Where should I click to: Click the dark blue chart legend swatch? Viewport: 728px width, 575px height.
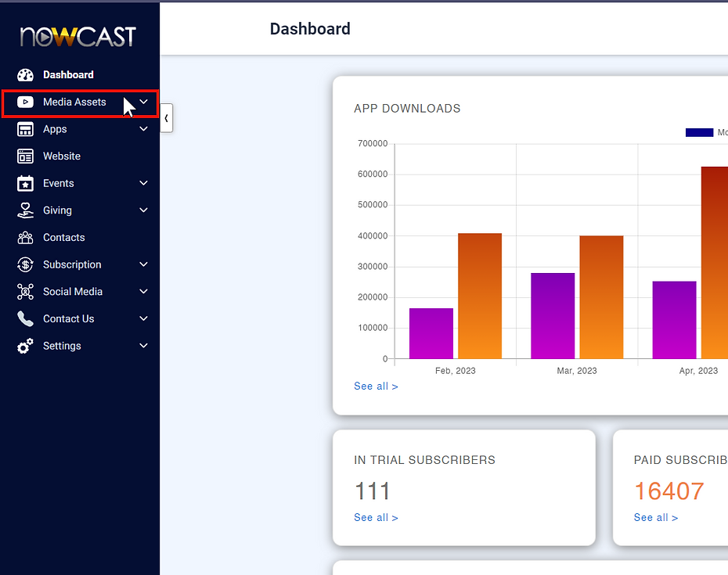(x=699, y=133)
